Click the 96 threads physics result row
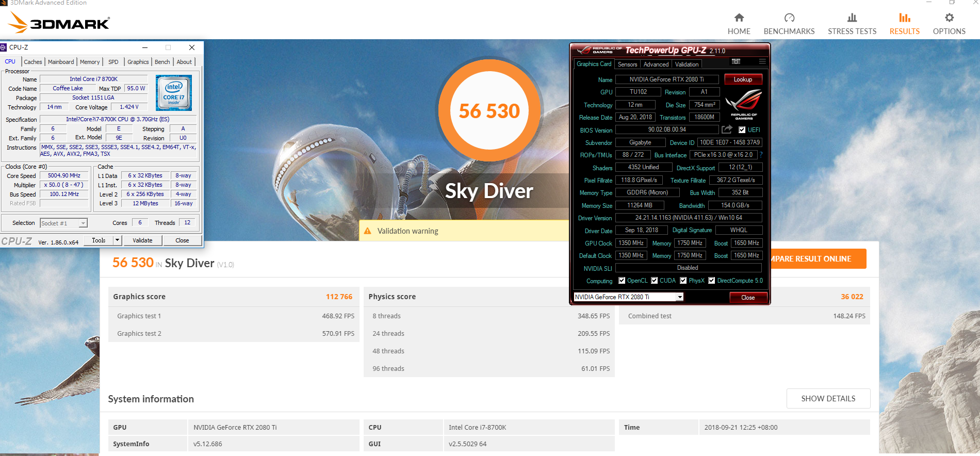 tap(489, 369)
